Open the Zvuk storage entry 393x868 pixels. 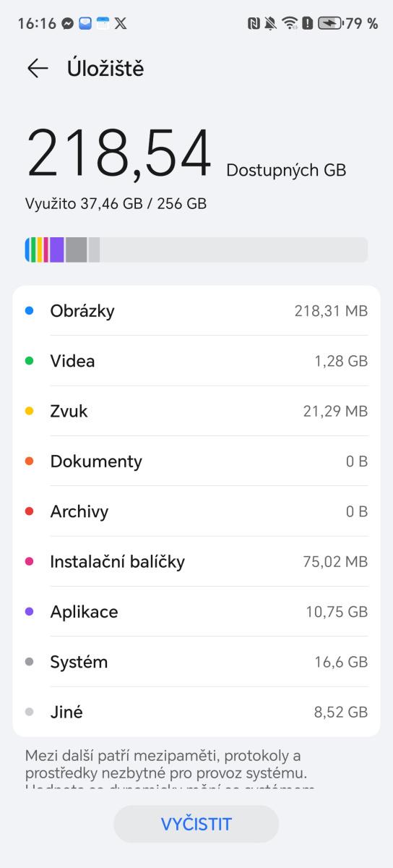196,411
